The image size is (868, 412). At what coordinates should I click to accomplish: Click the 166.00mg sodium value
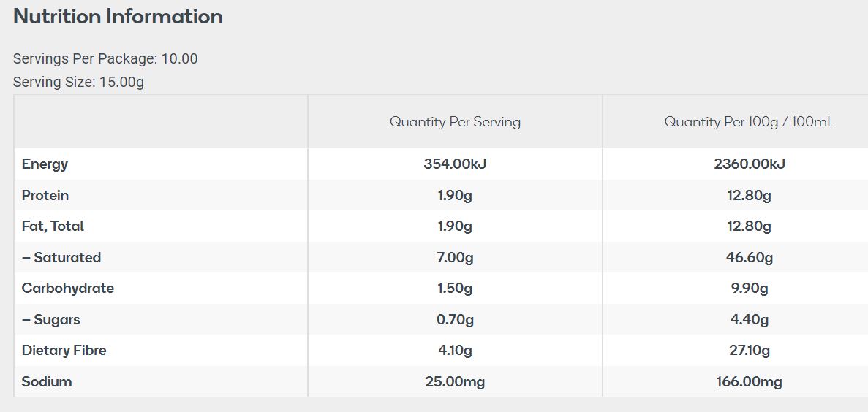point(749,382)
